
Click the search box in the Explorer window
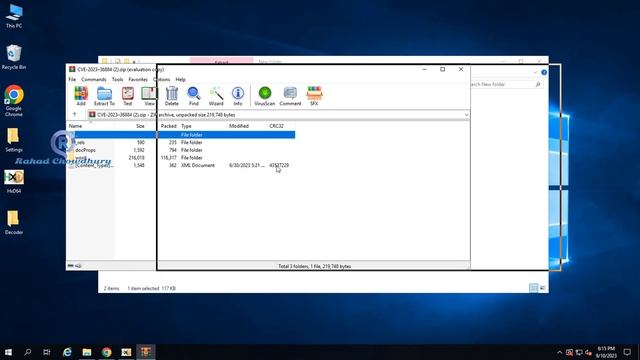[505, 84]
